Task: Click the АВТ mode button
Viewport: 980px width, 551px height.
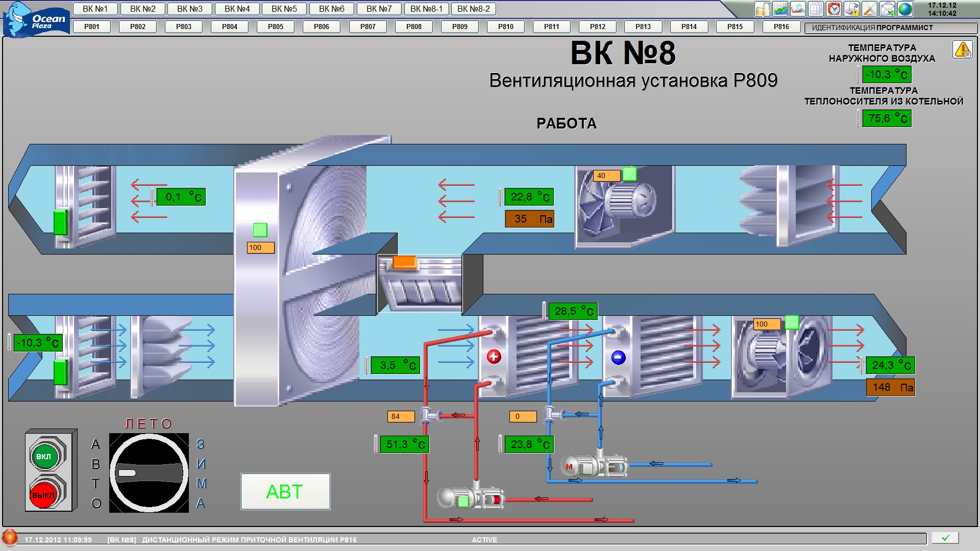Action: click(285, 491)
